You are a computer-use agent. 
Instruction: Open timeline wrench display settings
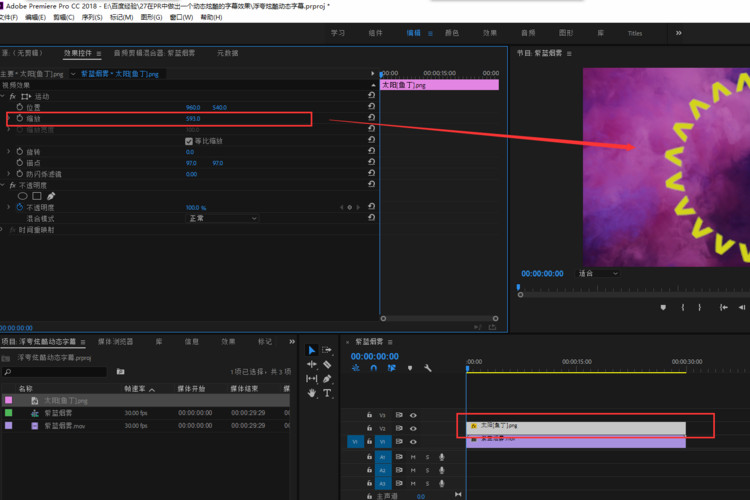[x=427, y=368]
